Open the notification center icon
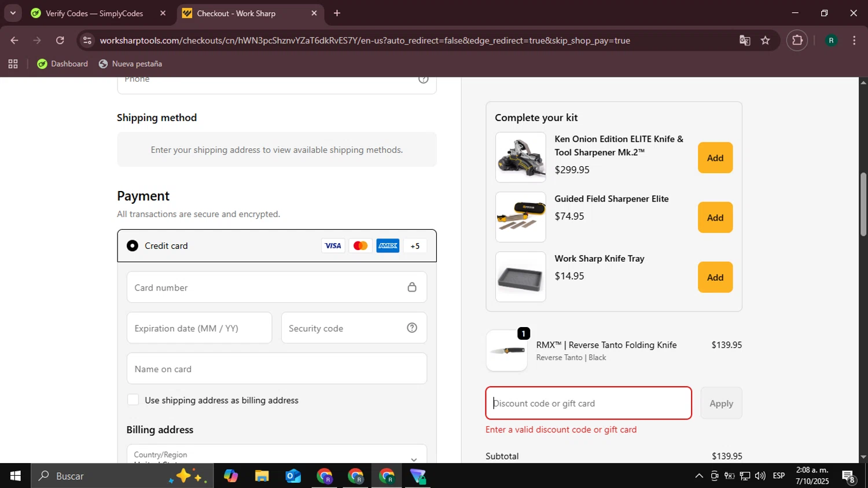 pyautogui.click(x=849, y=476)
